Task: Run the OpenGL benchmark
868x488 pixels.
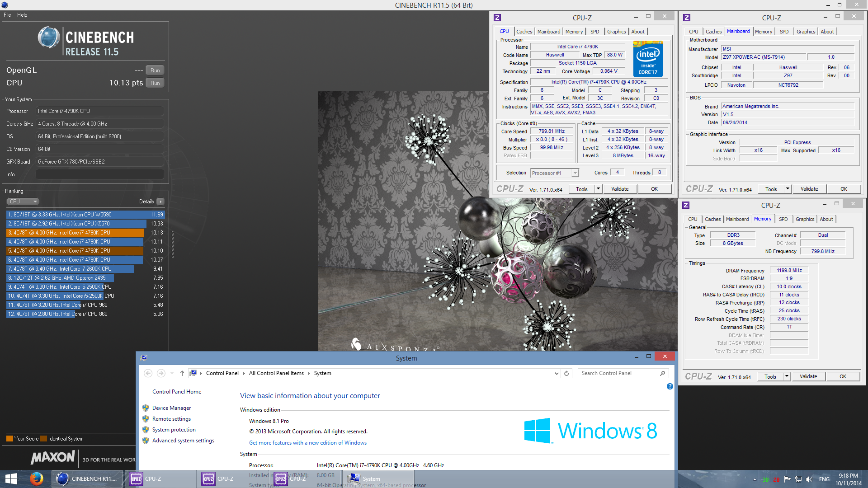Action: click(x=155, y=70)
